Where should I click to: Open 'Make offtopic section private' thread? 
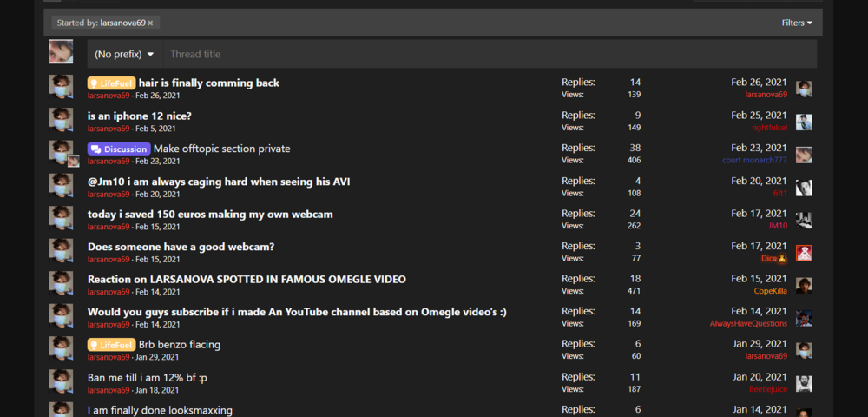[221, 149]
